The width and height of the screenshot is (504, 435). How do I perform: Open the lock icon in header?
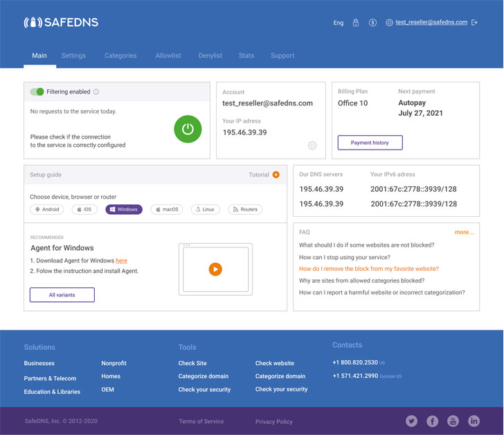coord(356,22)
